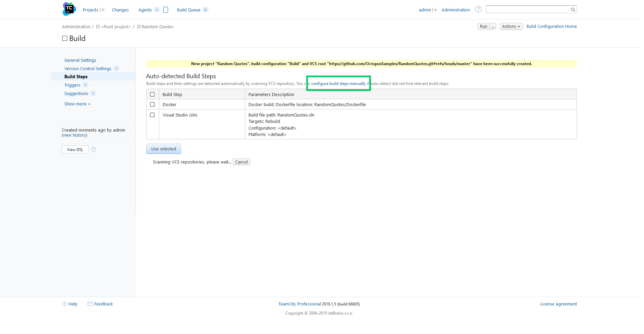Click the TeamCity logo icon
Viewport: 644px width, 334px height.
(69, 9)
